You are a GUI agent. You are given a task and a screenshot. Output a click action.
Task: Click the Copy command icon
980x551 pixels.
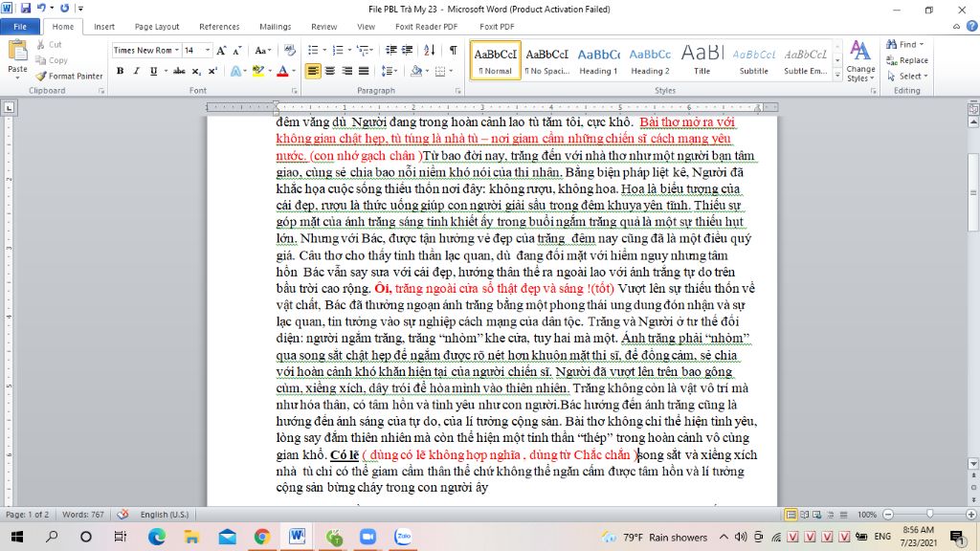pyautogui.click(x=40, y=60)
